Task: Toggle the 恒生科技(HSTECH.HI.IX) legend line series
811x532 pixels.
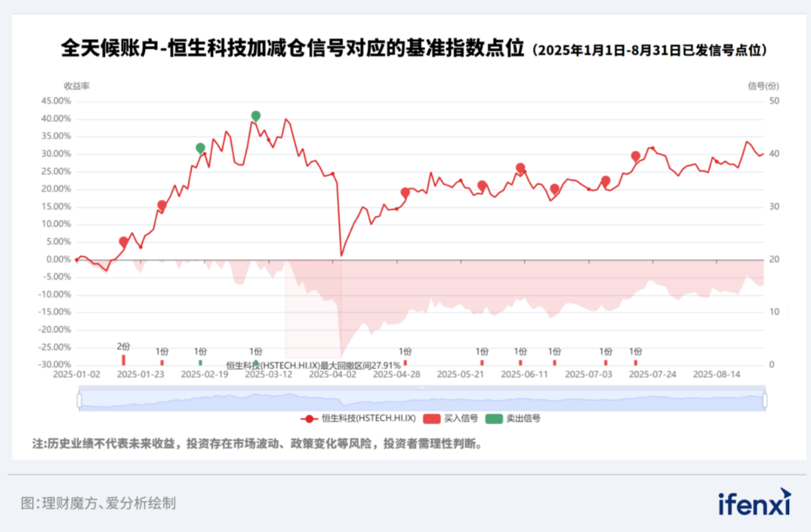Action: click(359, 418)
